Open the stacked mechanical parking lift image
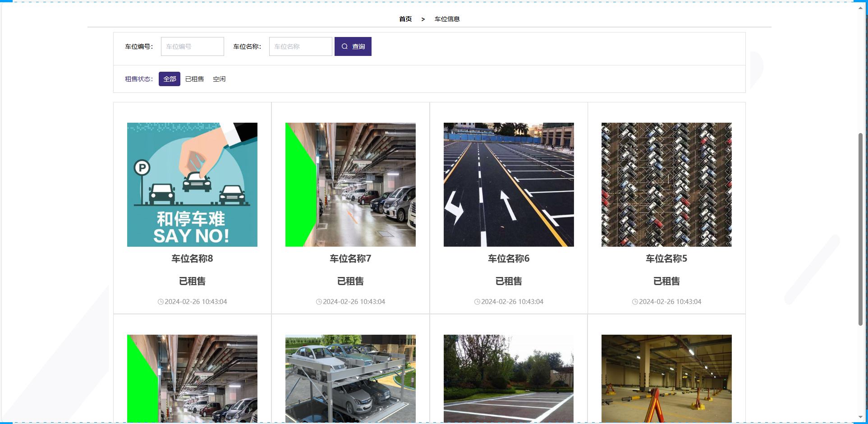Image resolution: width=868 pixels, height=424 pixels. click(x=350, y=378)
